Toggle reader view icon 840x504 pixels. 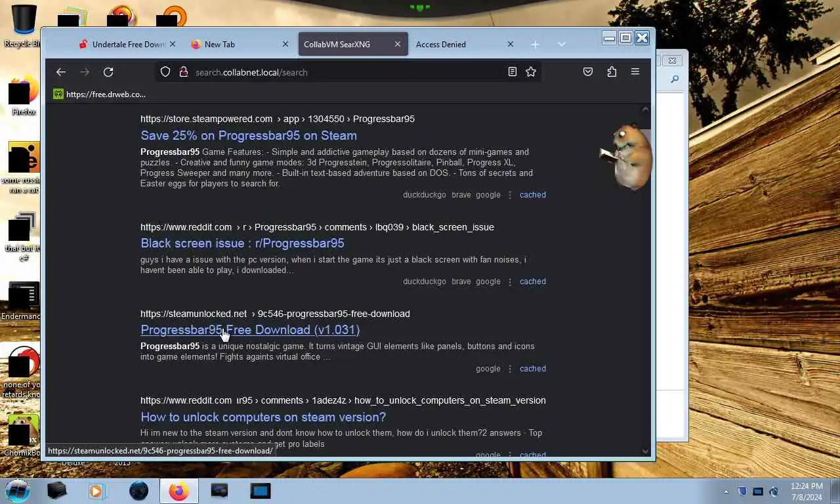point(513,72)
